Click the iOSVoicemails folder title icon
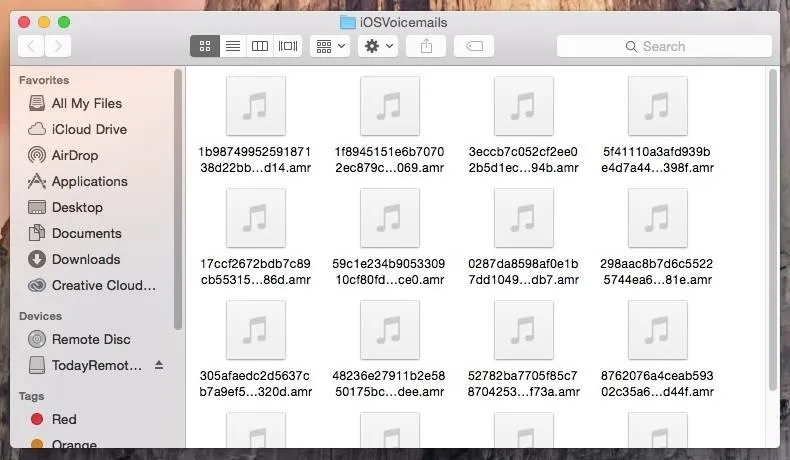The height and width of the screenshot is (460, 790). (348, 22)
